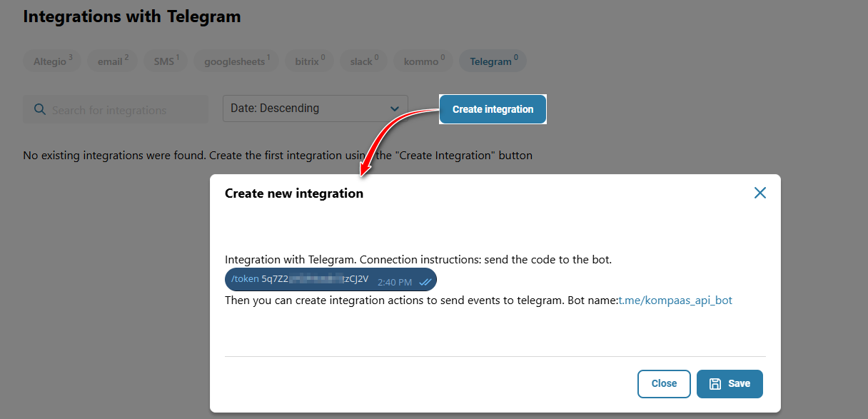This screenshot has width=868, height=419.
Task: Click the /token code message bubble
Action: [330, 280]
